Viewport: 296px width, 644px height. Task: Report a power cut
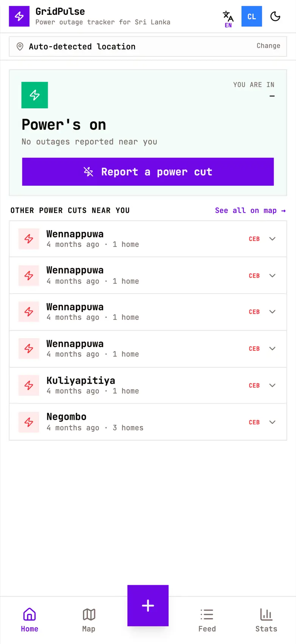[x=148, y=172]
